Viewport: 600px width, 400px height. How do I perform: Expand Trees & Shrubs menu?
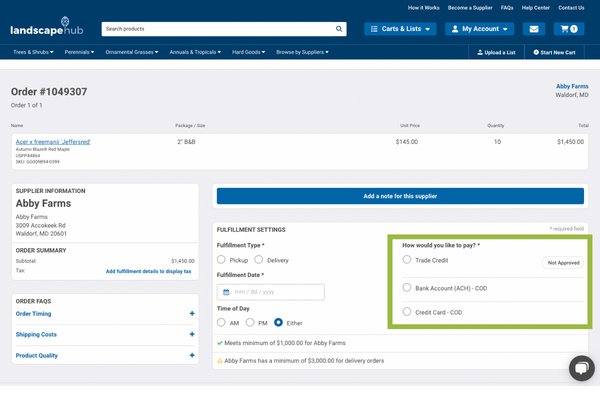tap(33, 52)
